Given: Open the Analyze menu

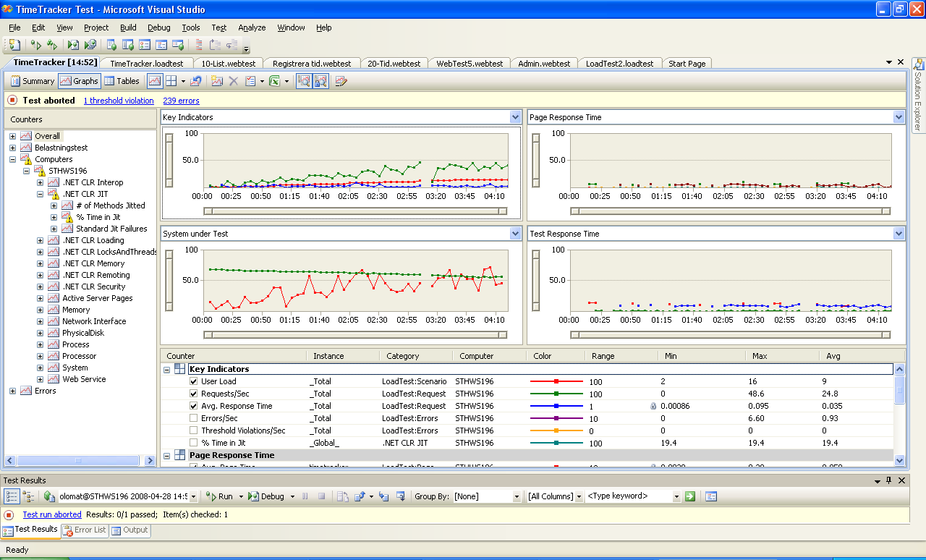Looking at the screenshot, I should (252, 27).
